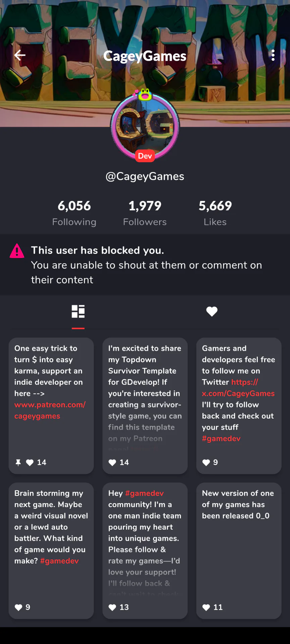Screen dimensions: 290x644
Task: Like the Brain storming next game post
Action: 18,607
